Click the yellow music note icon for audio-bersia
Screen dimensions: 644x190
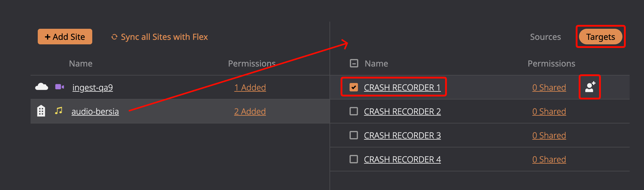click(59, 111)
